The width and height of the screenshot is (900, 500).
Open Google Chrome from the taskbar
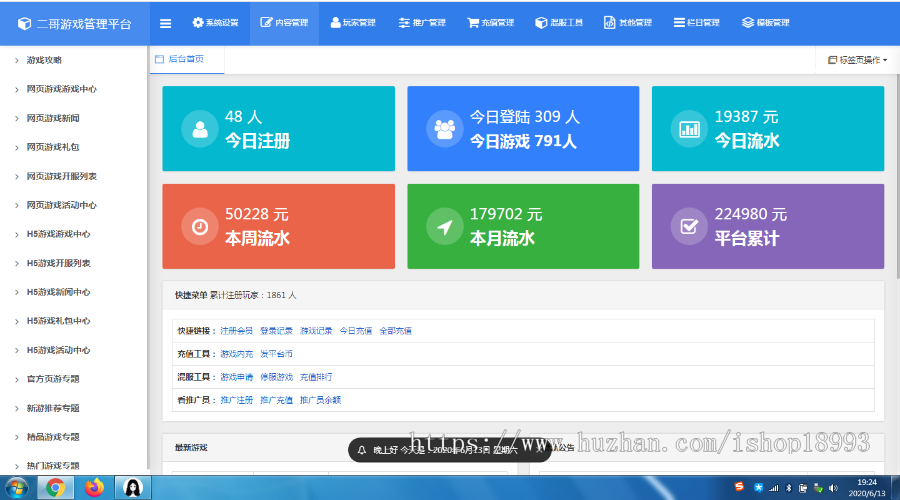[x=56, y=487]
